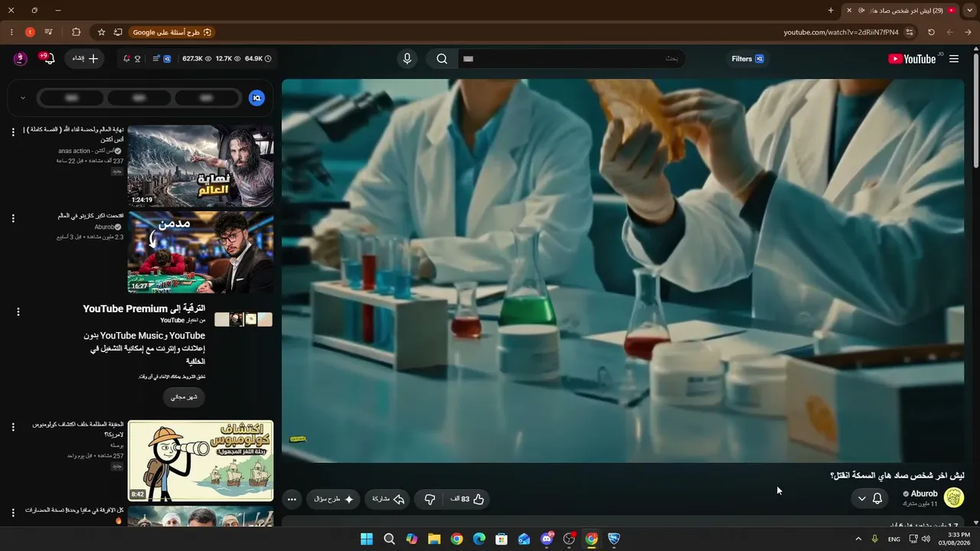Viewport: 980px width, 551px height.
Task: Open options for the YouTube Premium promo
Action: point(18,311)
